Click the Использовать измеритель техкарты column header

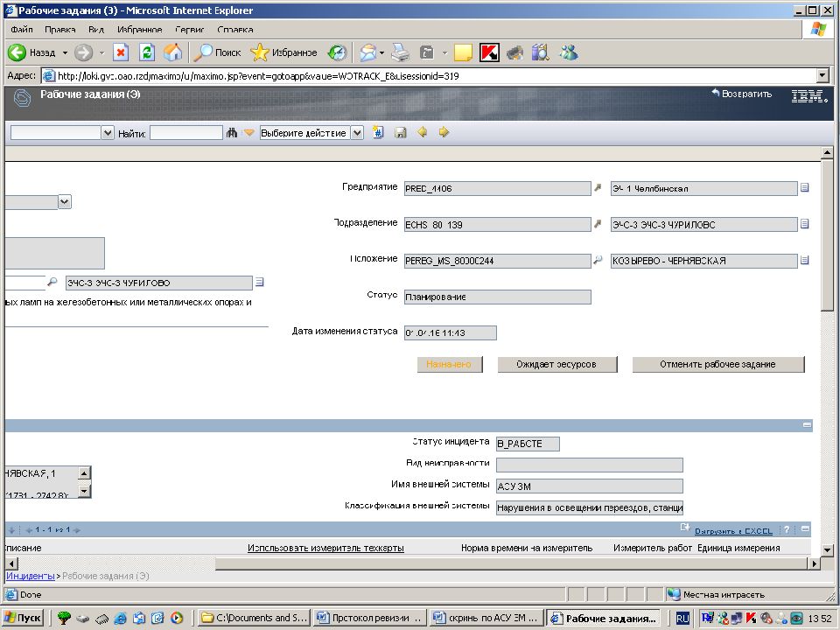325,548
